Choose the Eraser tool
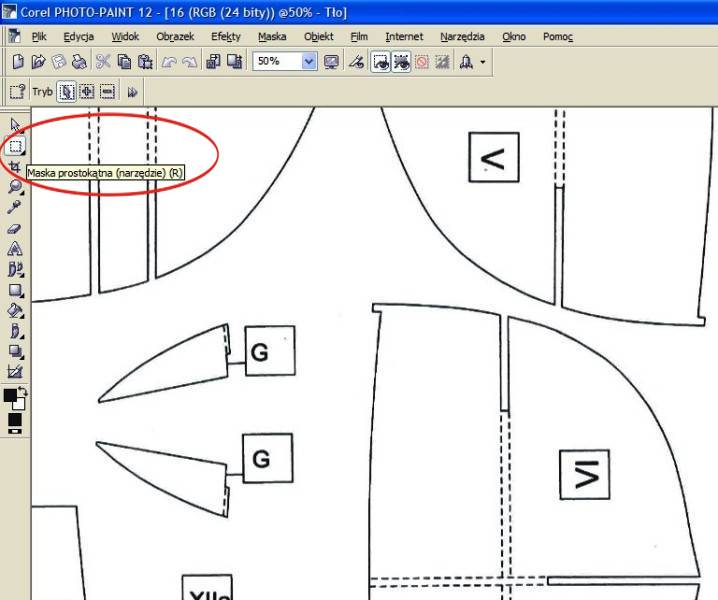Screen dimensions: 718x600 (x=15, y=228)
